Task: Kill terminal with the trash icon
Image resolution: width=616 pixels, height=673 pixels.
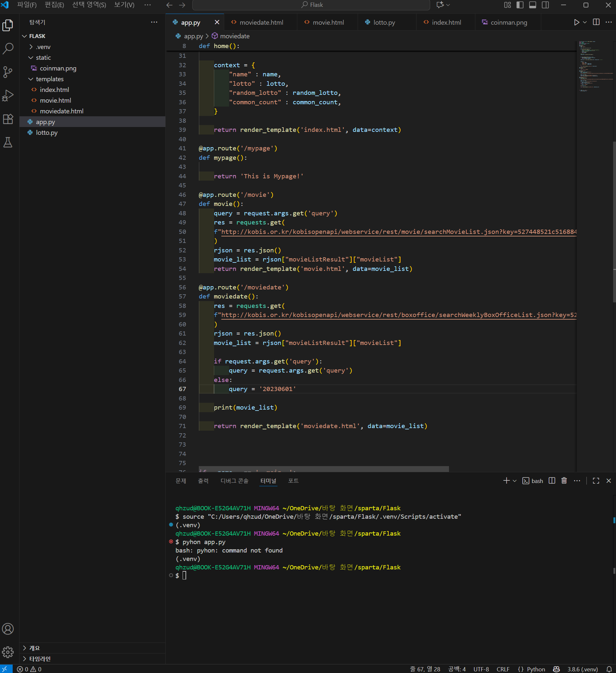Action: point(564,481)
